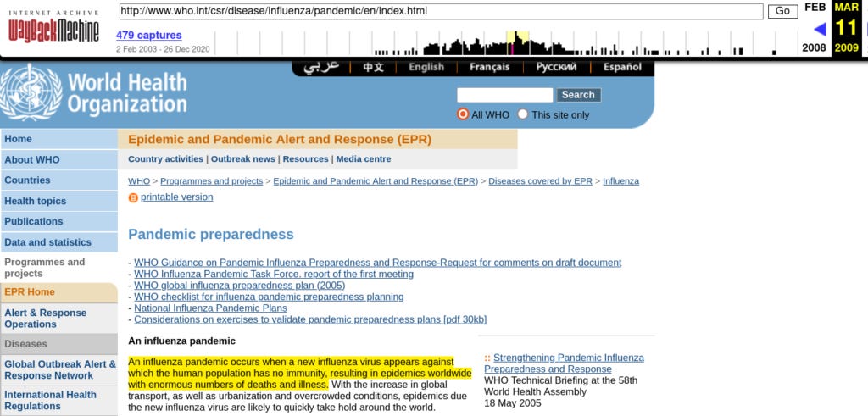The height and width of the screenshot is (416, 868).
Task: Open the printable version link
Action: pos(176,197)
